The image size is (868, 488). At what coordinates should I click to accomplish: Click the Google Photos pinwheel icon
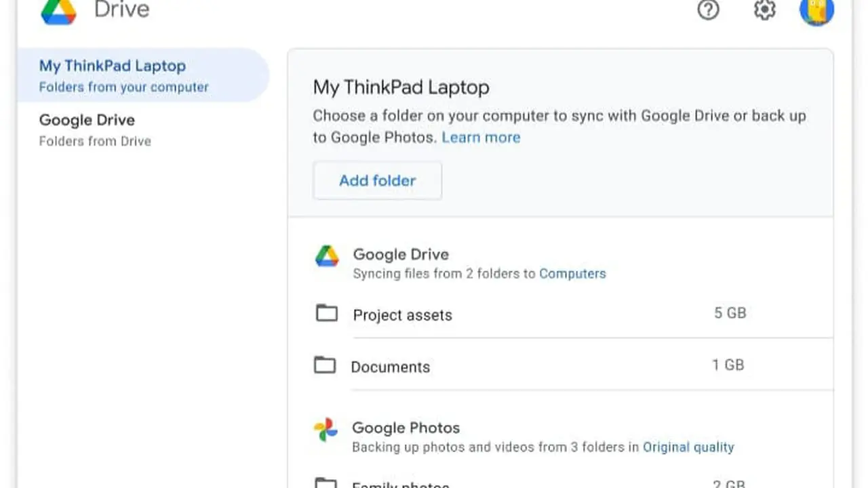coord(325,430)
